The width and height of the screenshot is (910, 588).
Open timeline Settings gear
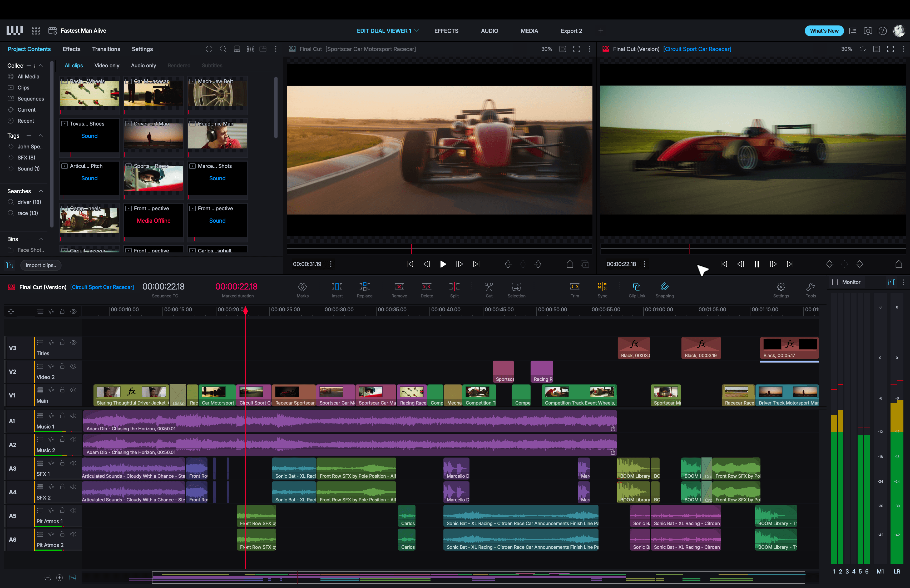(781, 287)
